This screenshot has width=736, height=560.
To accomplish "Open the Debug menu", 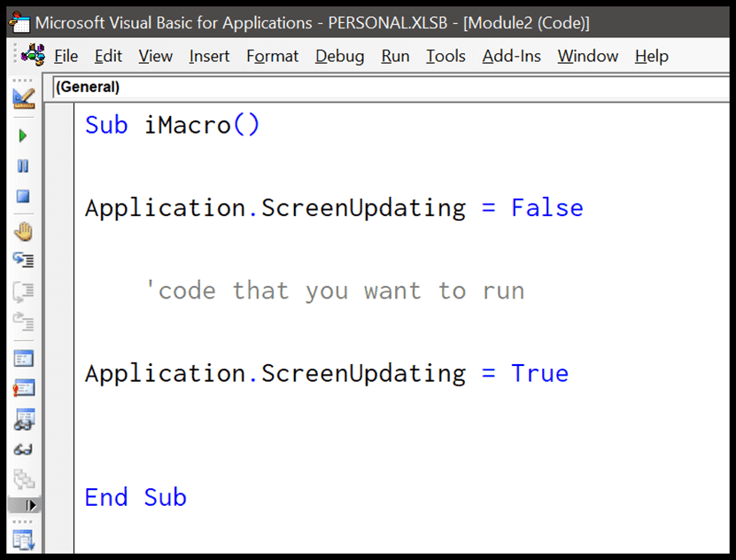I will pyautogui.click(x=339, y=56).
